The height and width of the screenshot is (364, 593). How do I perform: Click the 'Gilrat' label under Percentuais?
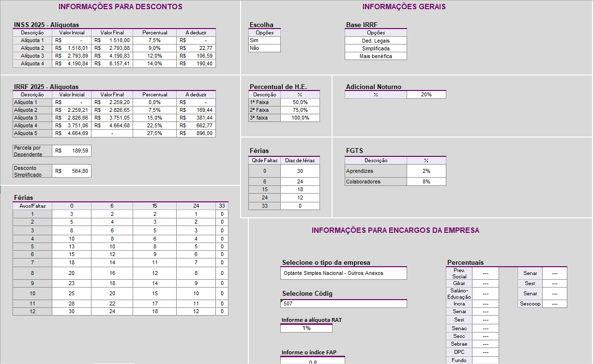[459, 283]
